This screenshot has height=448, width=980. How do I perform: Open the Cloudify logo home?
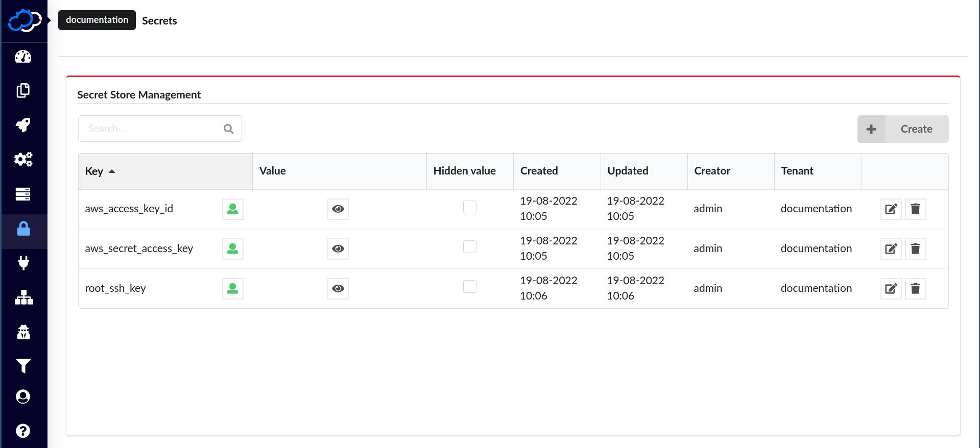[x=25, y=20]
